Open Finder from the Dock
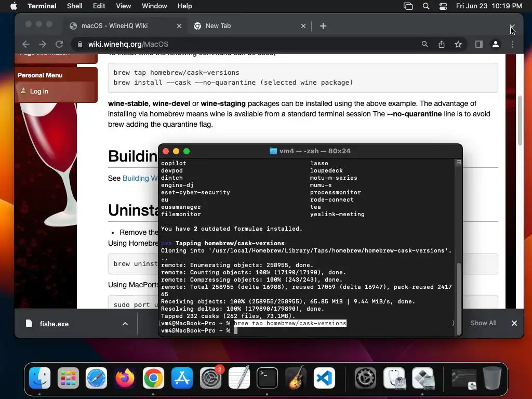This screenshot has height=399, width=532. click(x=39, y=378)
